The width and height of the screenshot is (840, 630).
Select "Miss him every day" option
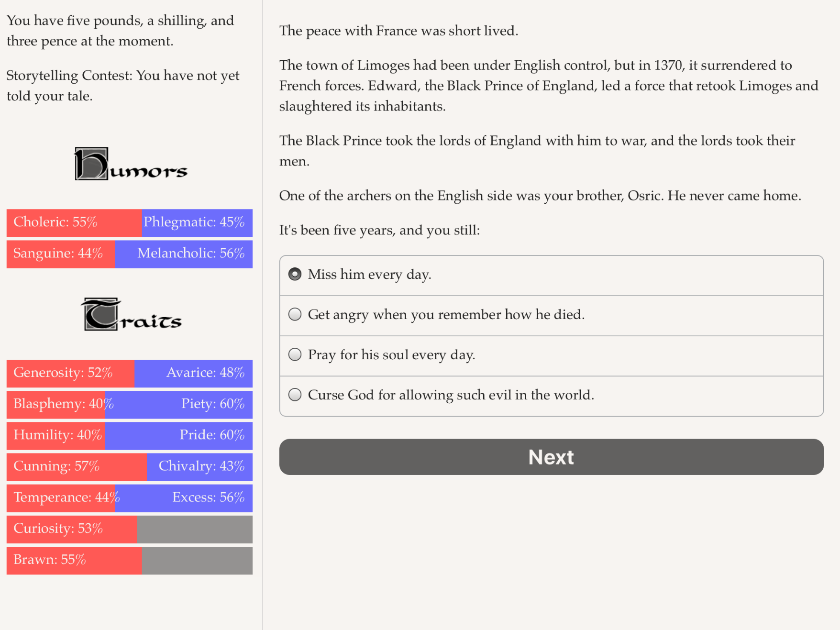551,276
